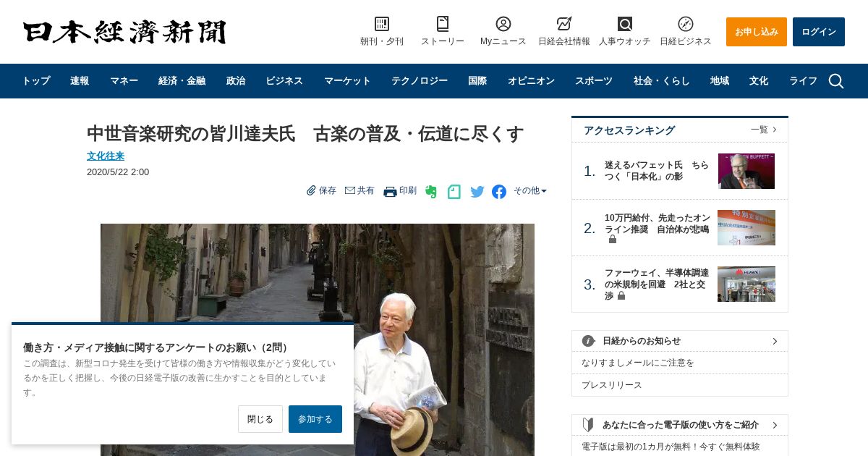868x456 pixels.
Task: Click the guide icon beside あなたに合った電子版
Action: (x=588, y=425)
